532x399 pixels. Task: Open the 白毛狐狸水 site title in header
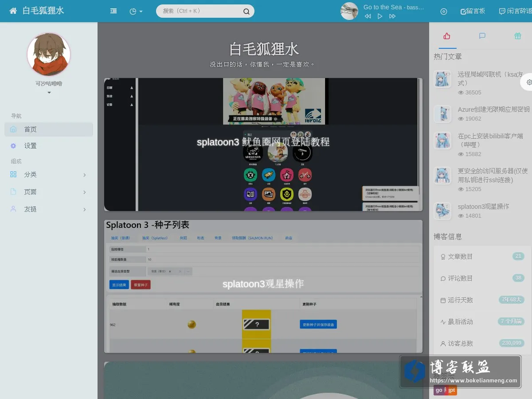tap(43, 11)
